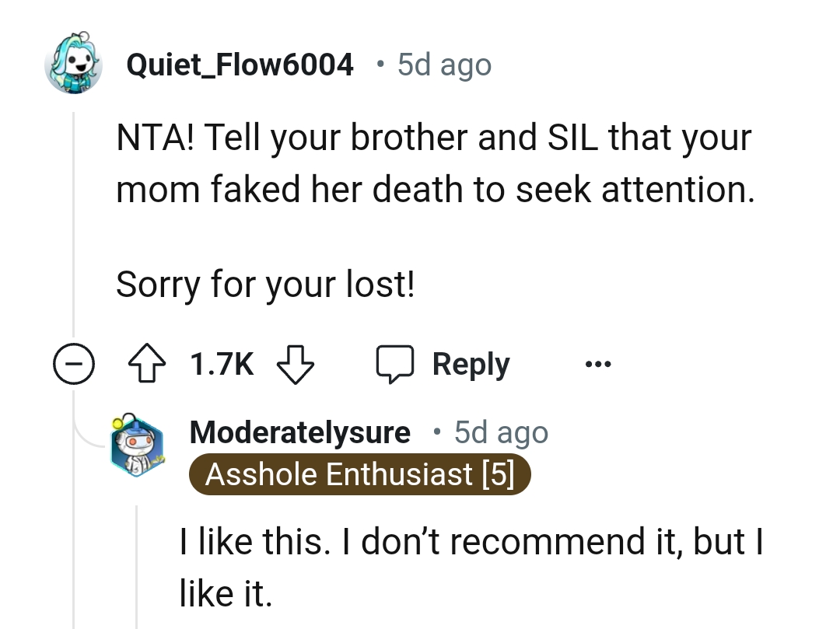Click Reply on the top comment
The image size is (840, 629).
(x=470, y=363)
